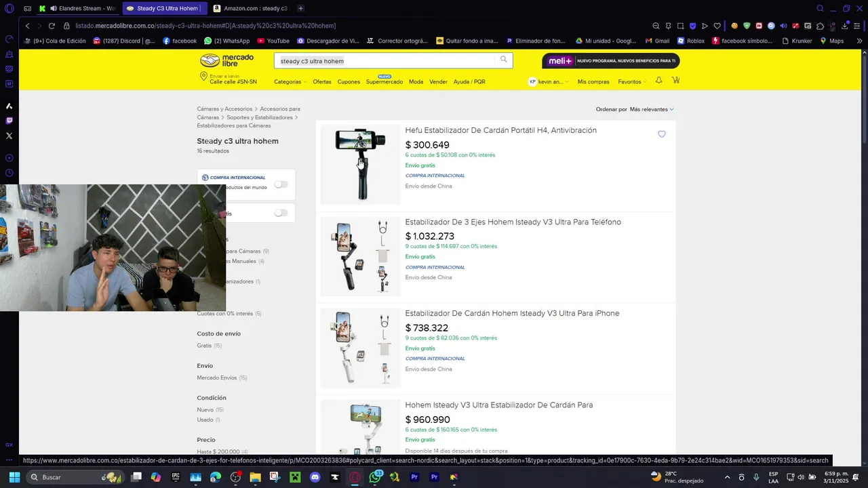The image size is (868, 488).
Task: Click Hefu Estabilizador De Cardán product title
Action: coord(500,130)
